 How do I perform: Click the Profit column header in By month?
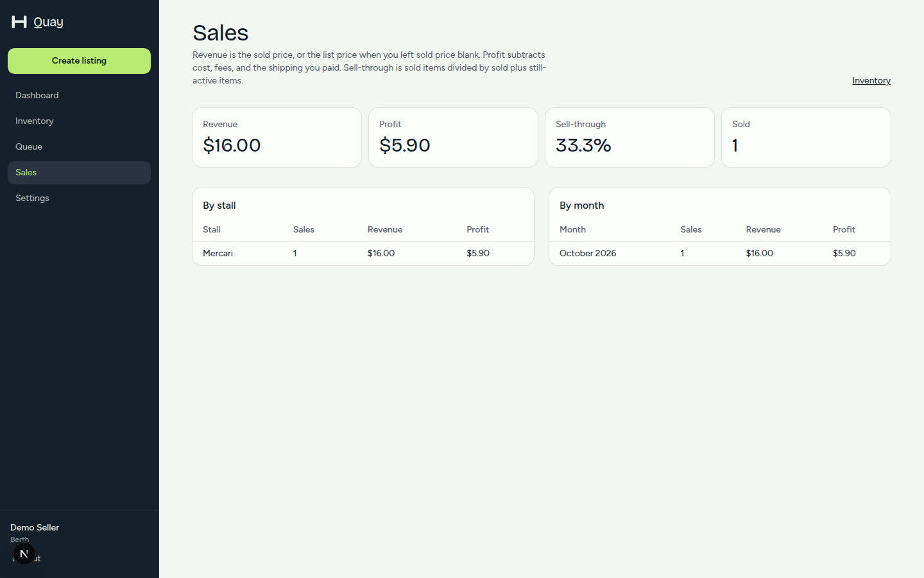844,229
